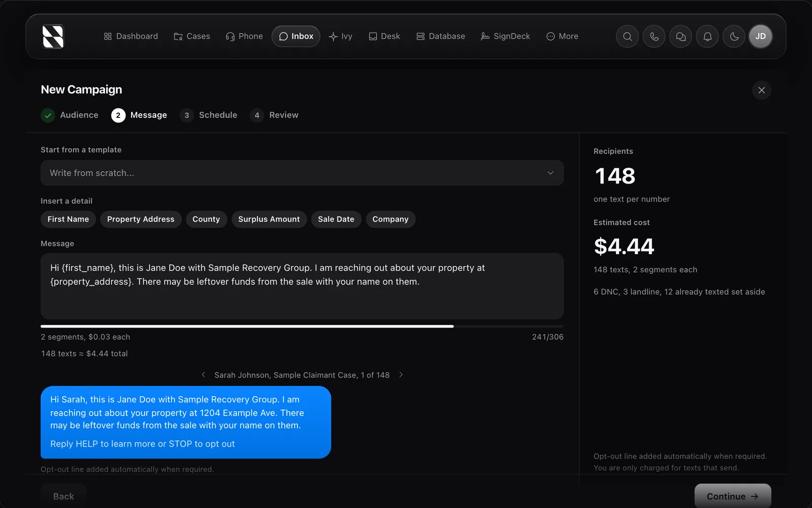The image size is (812, 508).
Task: Click the DNC landline set aside note
Action: tap(679, 292)
